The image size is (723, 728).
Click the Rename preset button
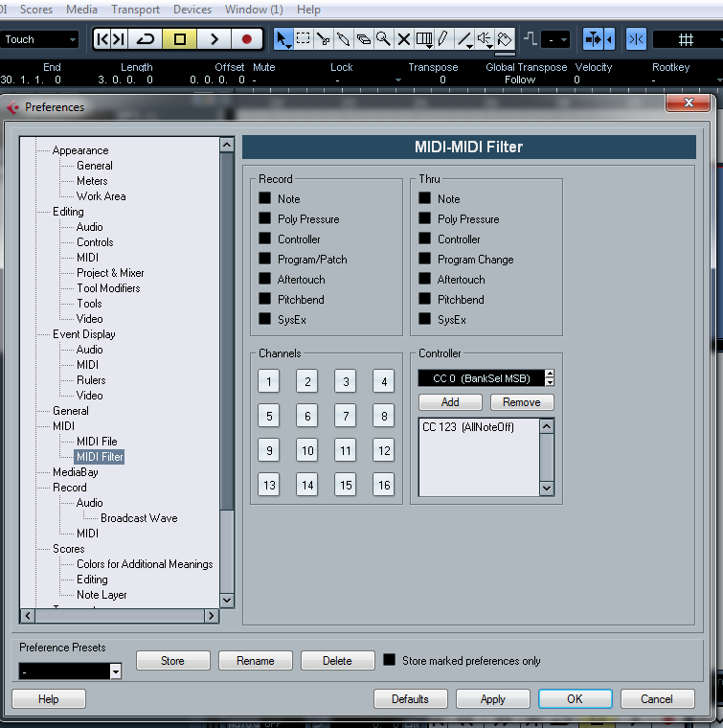pyautogui.click(x=256, y=661)
